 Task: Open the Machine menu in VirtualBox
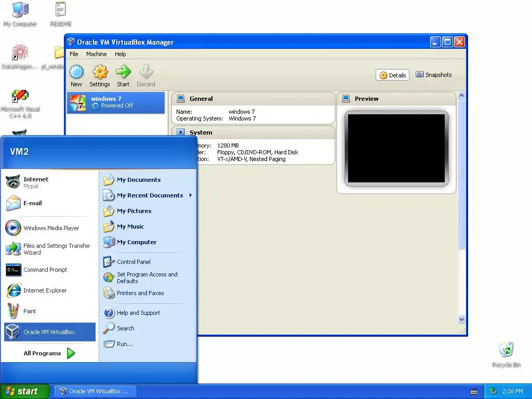tap(96, 54)
